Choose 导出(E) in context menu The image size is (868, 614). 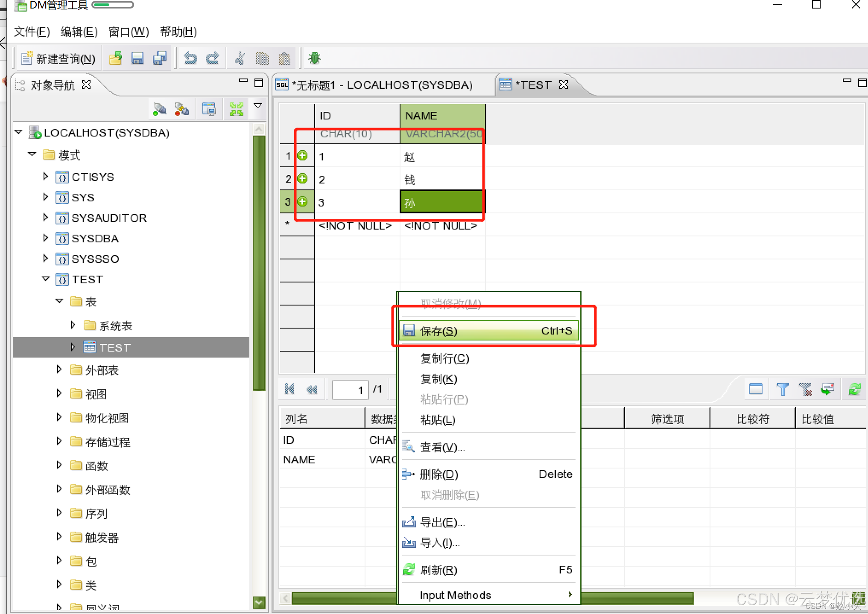(x=442, y=522)
